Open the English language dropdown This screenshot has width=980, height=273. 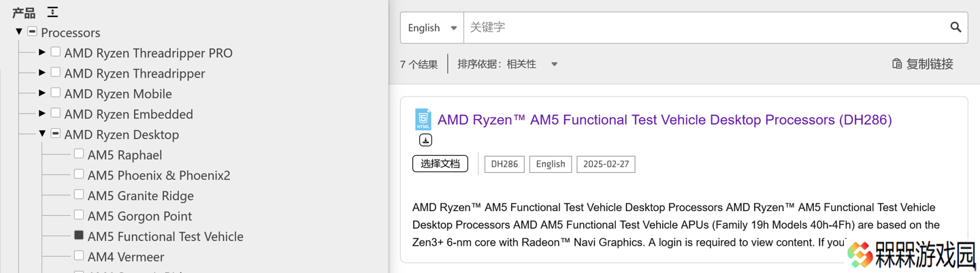(x=432, y=28)
